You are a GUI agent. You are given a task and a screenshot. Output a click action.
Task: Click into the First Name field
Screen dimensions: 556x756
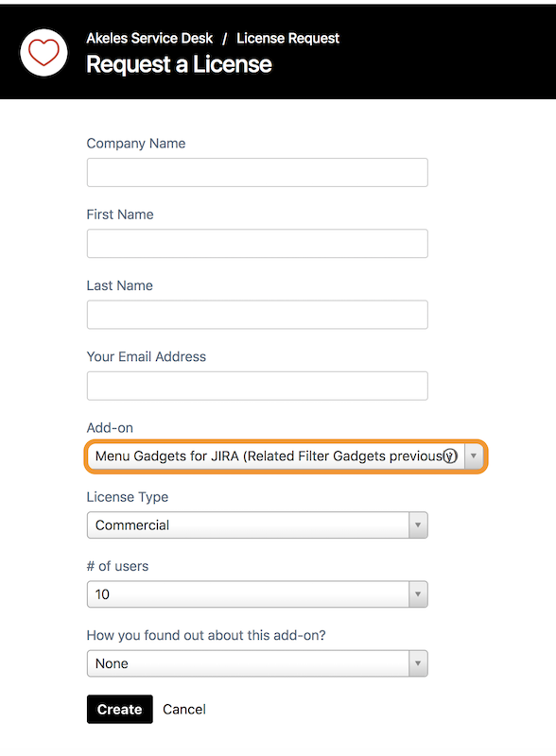[x=257, y=244]
